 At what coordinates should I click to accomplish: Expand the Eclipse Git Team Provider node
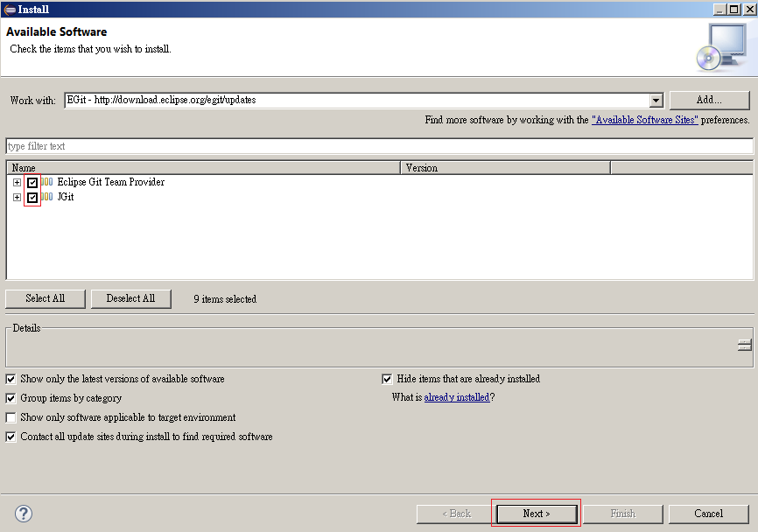(x=17, y=183)
